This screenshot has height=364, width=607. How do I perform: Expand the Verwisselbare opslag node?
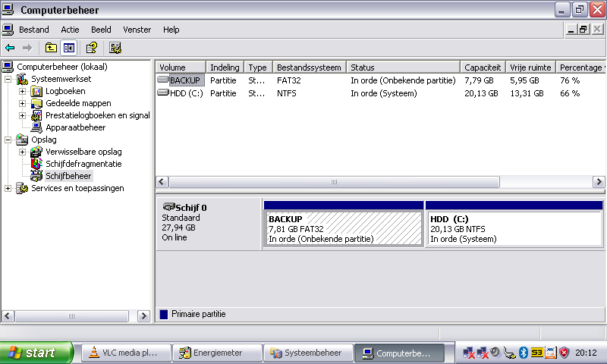coord(23,152)
